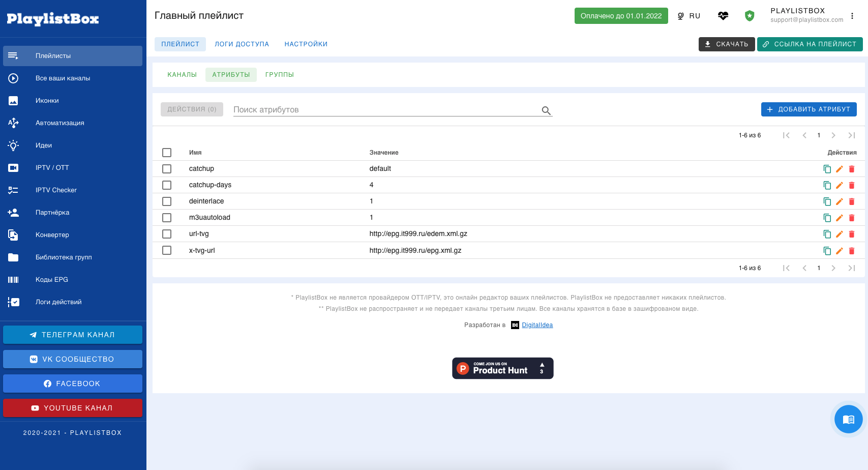Screen dimensions: 868x470
Task: Open the Product Hunt badge
Action: point(503,368)
